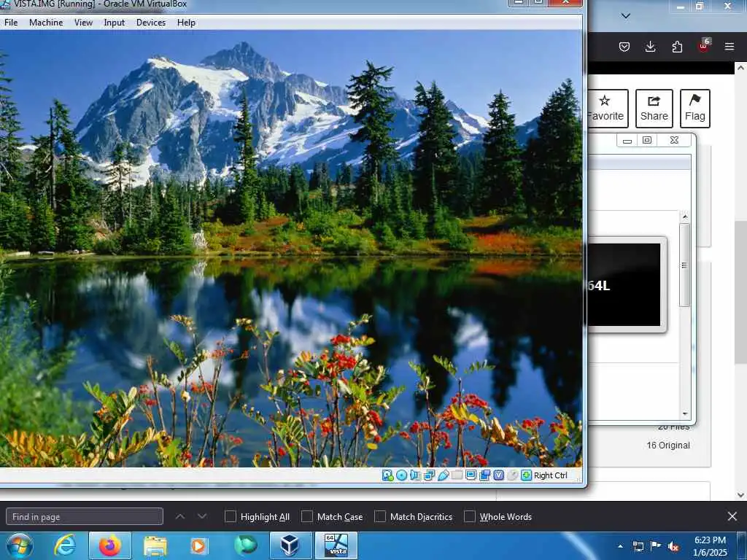The height and width of the screenshot is (560, 747).
Task: Open the VirtualBox Input menu
Action: click(x=115, y=23)
